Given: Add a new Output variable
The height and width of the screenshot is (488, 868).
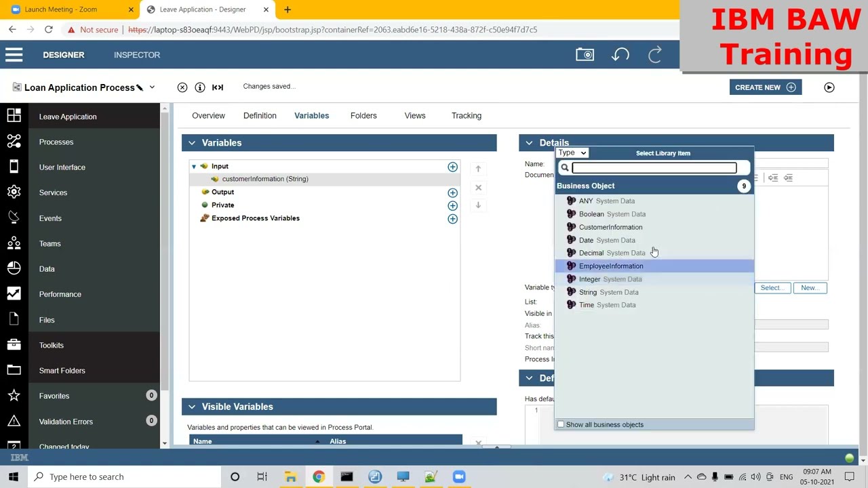Looking at the screenshot, I should [452, 192].
